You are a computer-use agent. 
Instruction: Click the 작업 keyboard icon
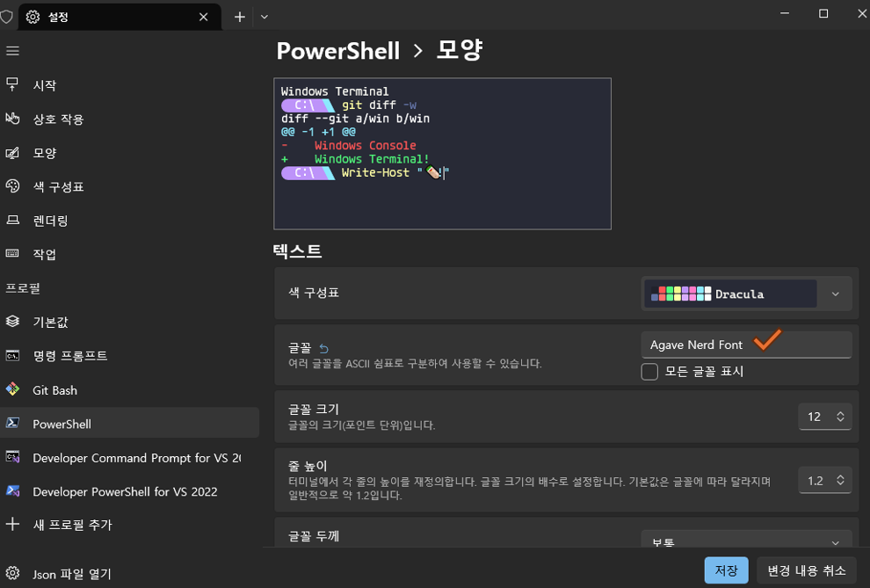pyautogui.click(x=12, y=253)
